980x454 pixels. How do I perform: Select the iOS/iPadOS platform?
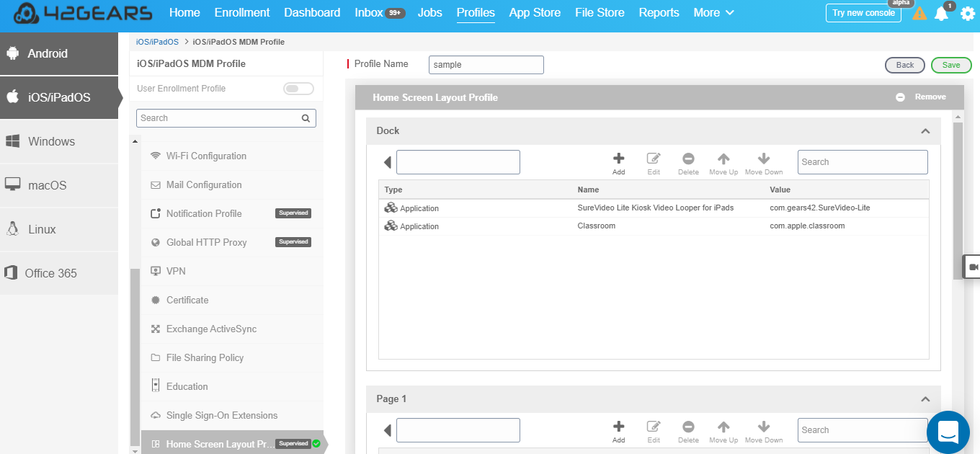click(x=59, y=97)
